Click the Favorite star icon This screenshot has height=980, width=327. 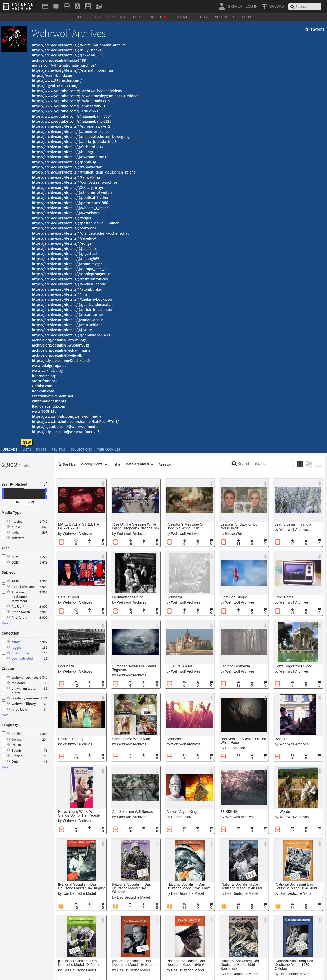[306, 29]
